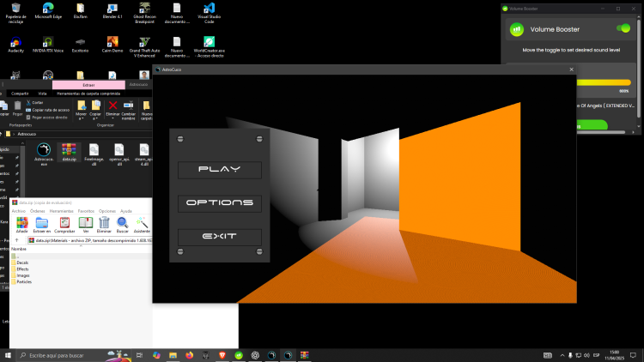This screenshot has height=362, width=644.
Task: Click the WinRAR Eliminar trash icon
Action: tap(103, 224)
